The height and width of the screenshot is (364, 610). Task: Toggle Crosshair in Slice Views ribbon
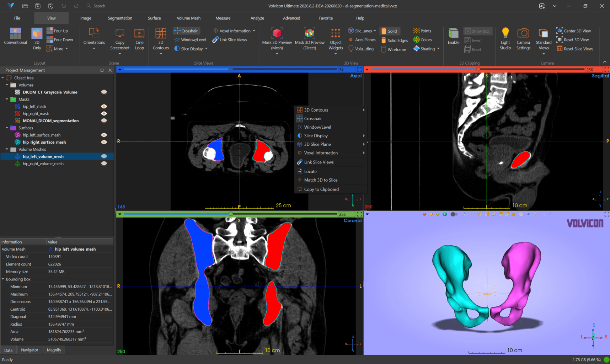point(186,31)
